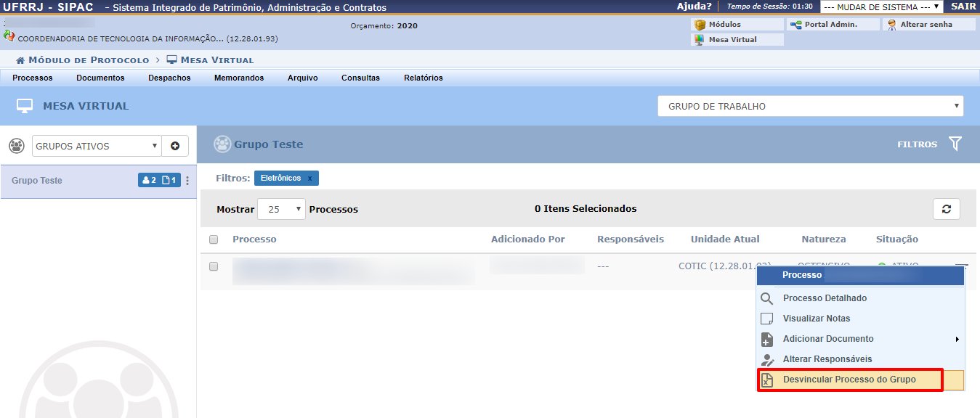The width and height of the screenshot is (980, 418).
Task: Open the Processos menu
Action: (33, 78)
